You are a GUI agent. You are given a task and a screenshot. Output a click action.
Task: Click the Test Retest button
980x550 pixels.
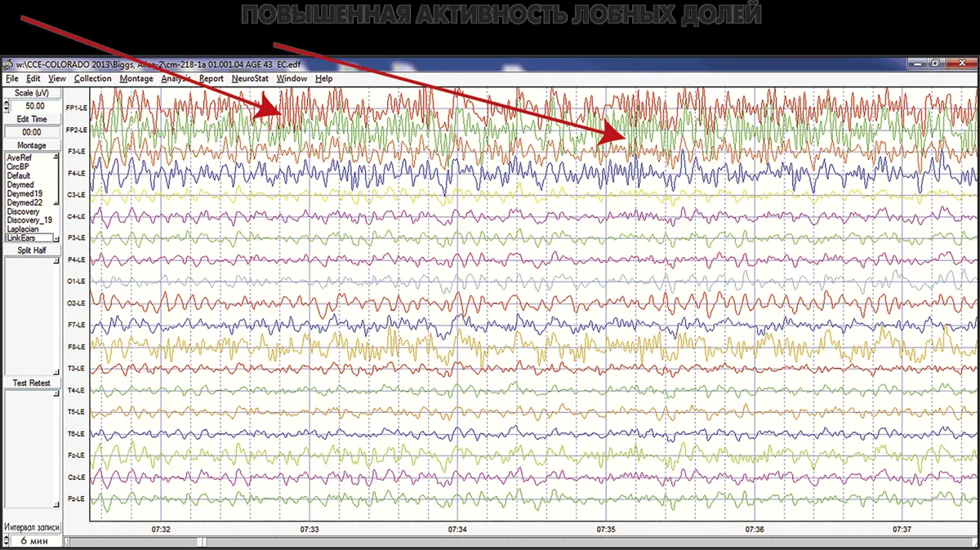32,383
